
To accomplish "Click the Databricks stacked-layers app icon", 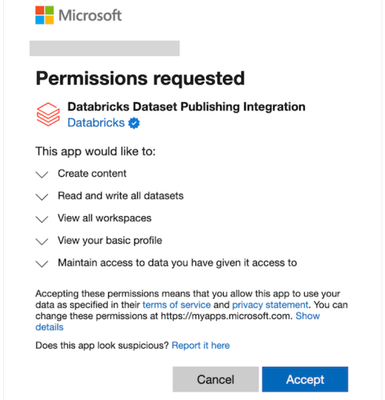I will pos(48,114).
